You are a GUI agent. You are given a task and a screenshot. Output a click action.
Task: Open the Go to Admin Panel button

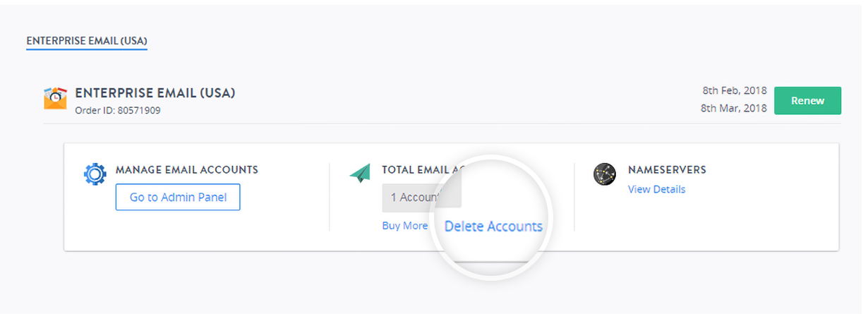(178, 198)
